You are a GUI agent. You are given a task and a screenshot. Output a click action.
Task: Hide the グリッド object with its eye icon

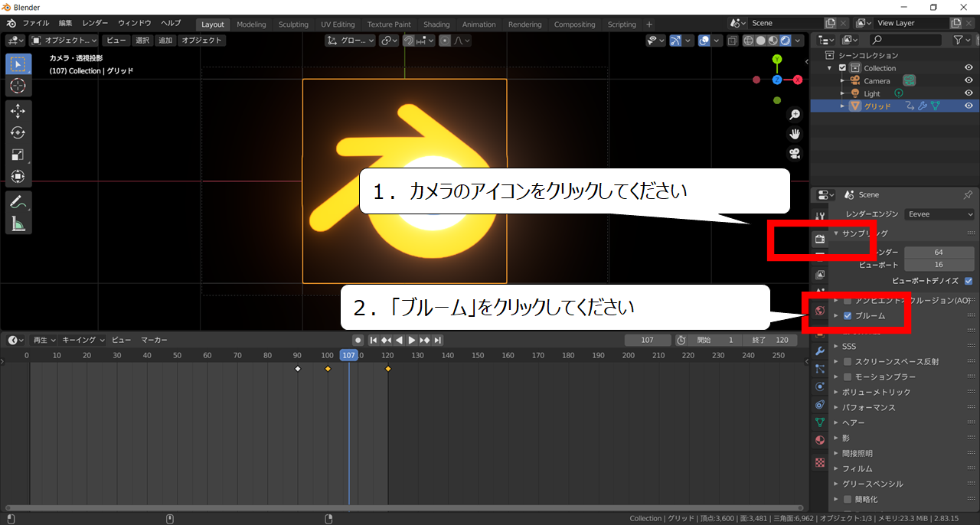[x=969, y=106]
